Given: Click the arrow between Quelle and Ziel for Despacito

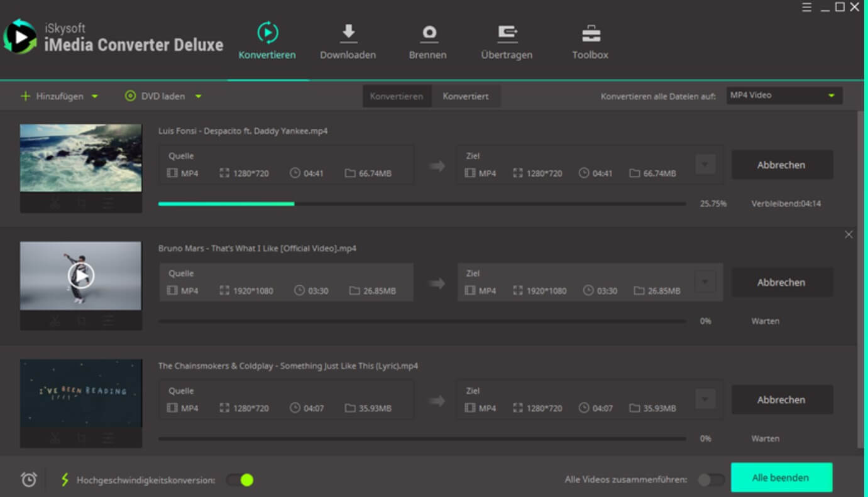Looking at the screenshot, I should [x=437, y=166].
